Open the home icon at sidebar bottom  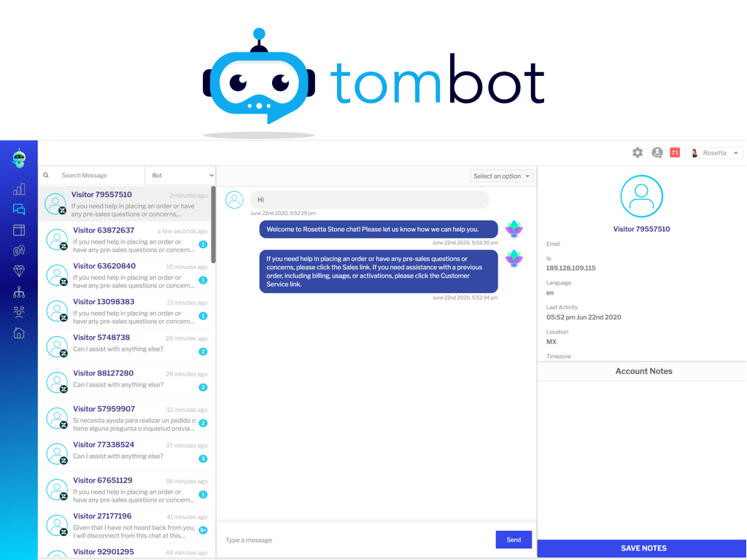pyautogui.click(x=18, y=332)
